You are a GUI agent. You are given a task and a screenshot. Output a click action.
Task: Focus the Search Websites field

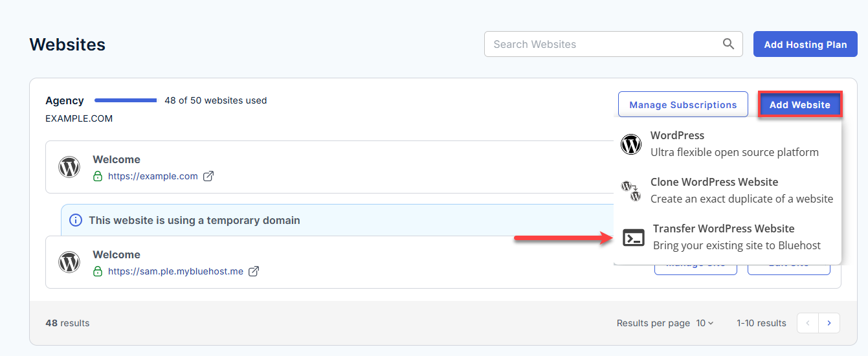click(613, 44)
